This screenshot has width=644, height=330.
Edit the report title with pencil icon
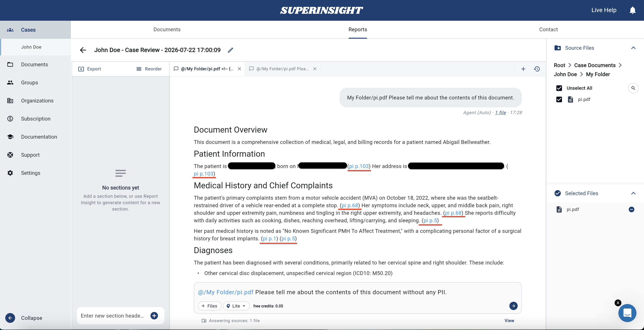[231, 50]
